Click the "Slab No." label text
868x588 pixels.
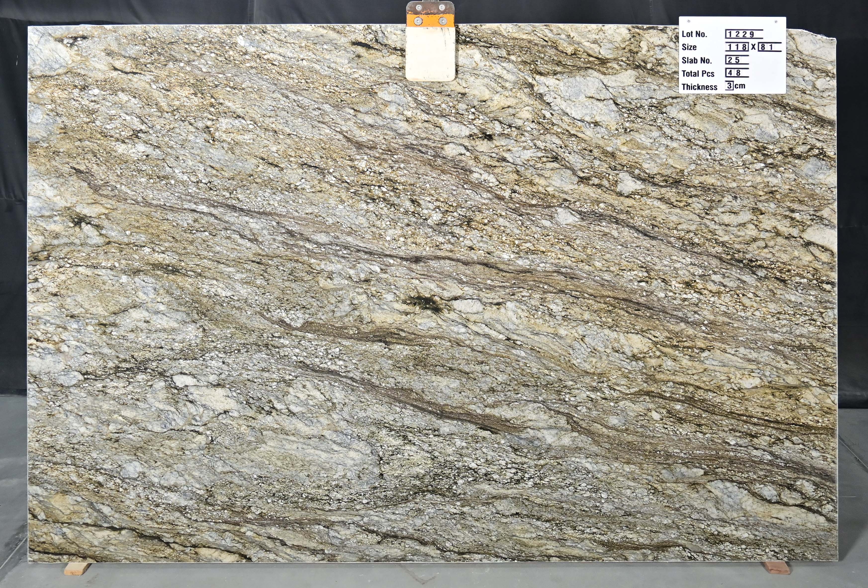(x=697, y=60)
